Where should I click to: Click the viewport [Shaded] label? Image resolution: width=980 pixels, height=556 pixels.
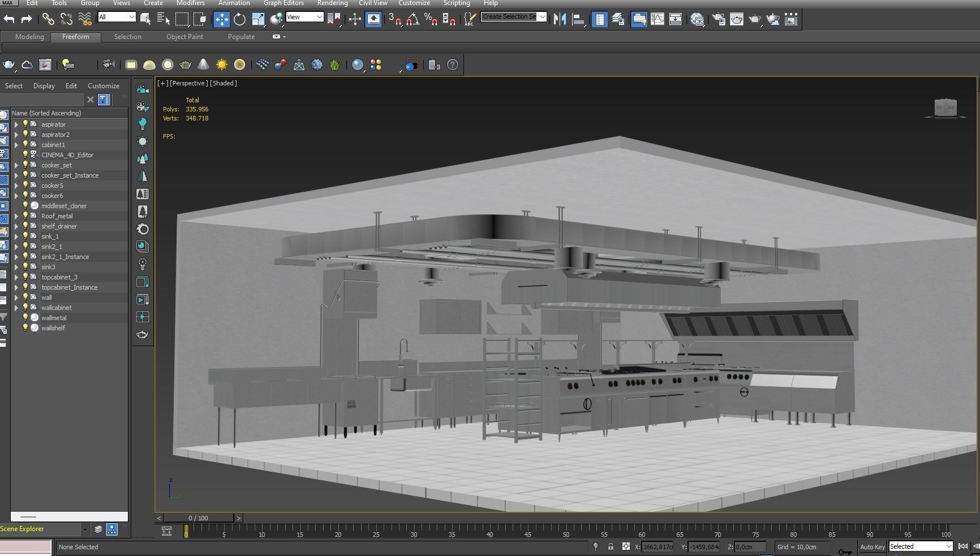pos(223,83)
